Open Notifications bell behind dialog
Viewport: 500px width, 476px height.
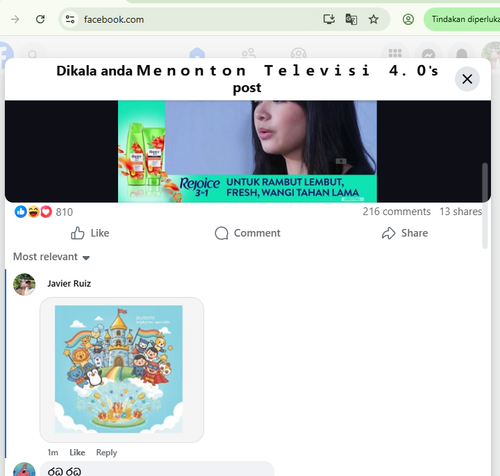(x=462, y=53)
